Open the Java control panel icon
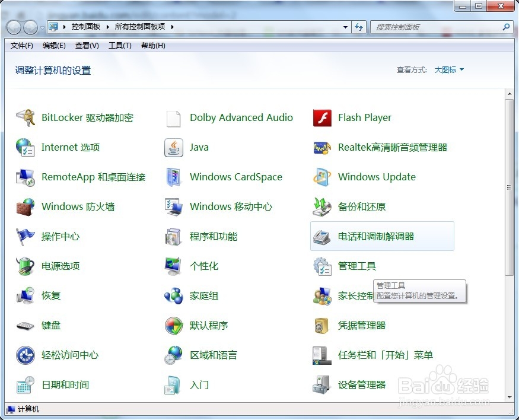This screenshot has width=519, height=420. (173, 147)
